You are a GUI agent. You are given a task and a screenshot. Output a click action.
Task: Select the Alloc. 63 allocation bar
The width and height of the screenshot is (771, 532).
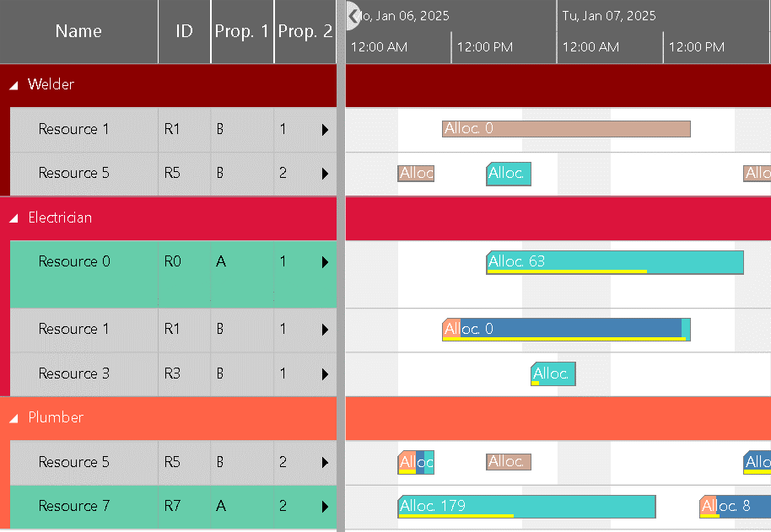614,261
